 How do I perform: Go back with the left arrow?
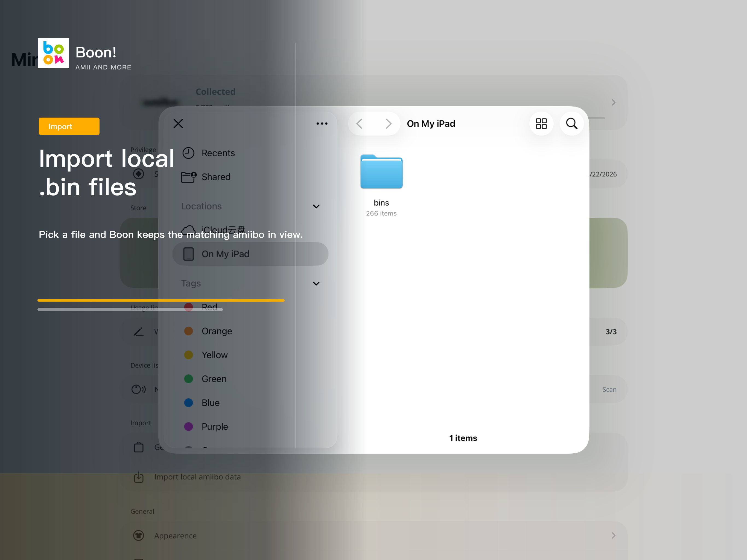click(x=359, y=124)
